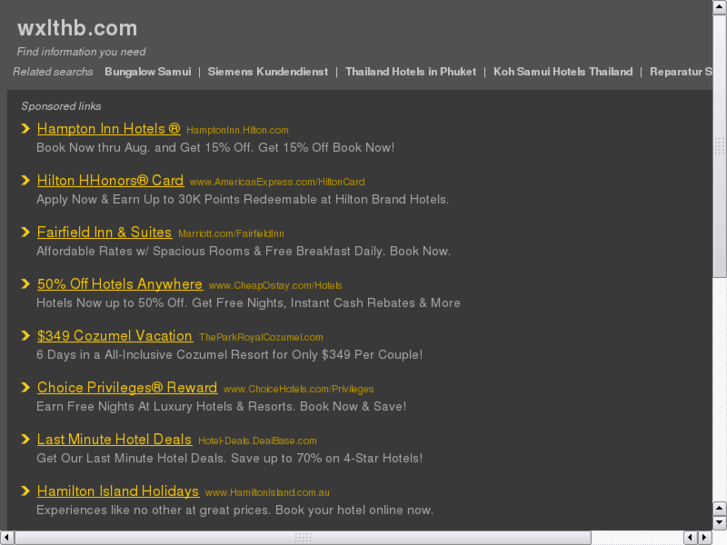This screenshot has width=727, height=545.
Task: Select Thailand Hotels in Phuket related search
Action: point(410,72)
